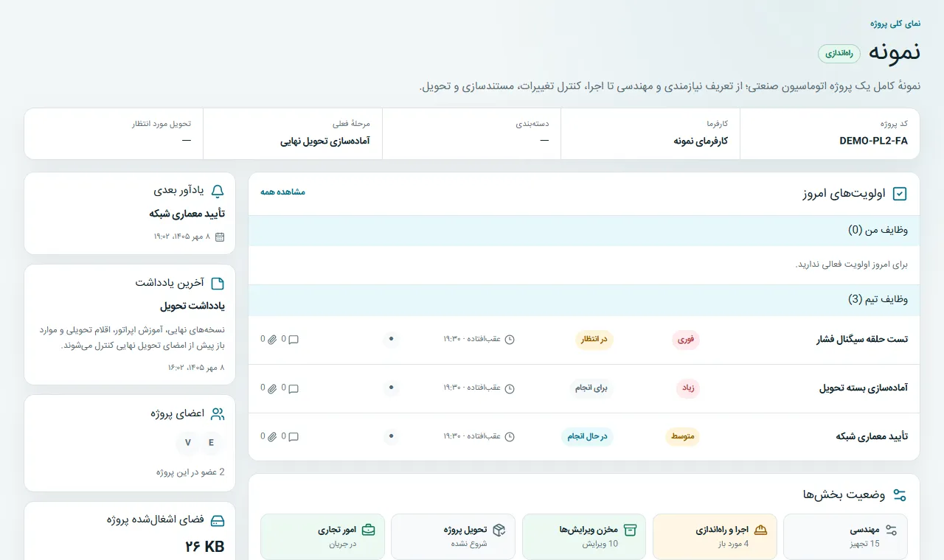Click the attachment paperclip in تأیید معماری شبکه task row
This screenshot has height=560, width=944.
click(x=271, y=436)
